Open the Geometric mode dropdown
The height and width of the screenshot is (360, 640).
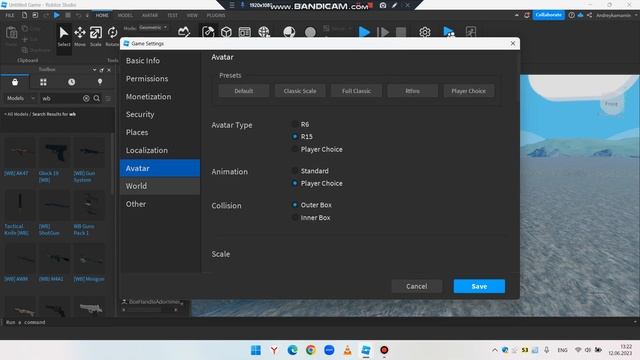[153, 28]
